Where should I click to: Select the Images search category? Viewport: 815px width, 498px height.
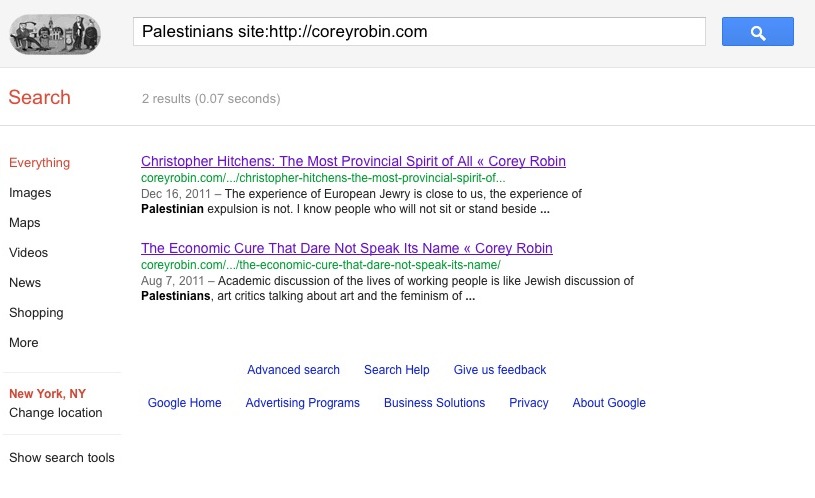click(x=30, y=193)
